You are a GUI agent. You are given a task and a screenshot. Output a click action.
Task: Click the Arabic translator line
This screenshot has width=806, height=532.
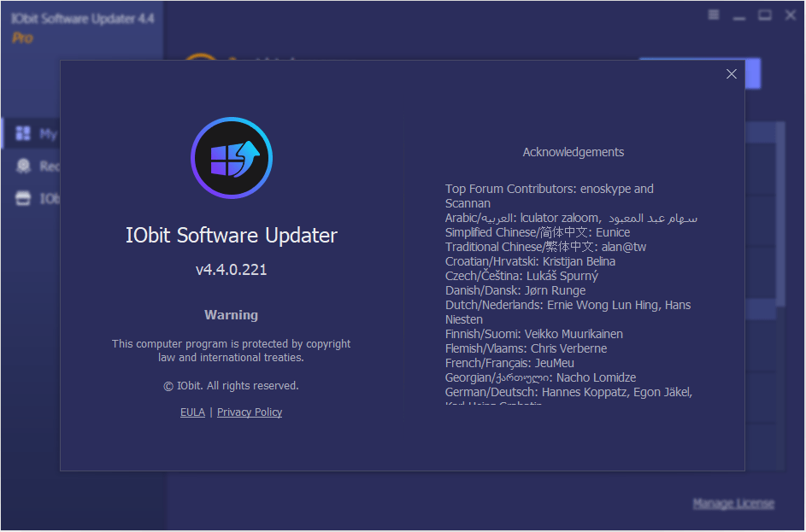[x=571, y=218]
